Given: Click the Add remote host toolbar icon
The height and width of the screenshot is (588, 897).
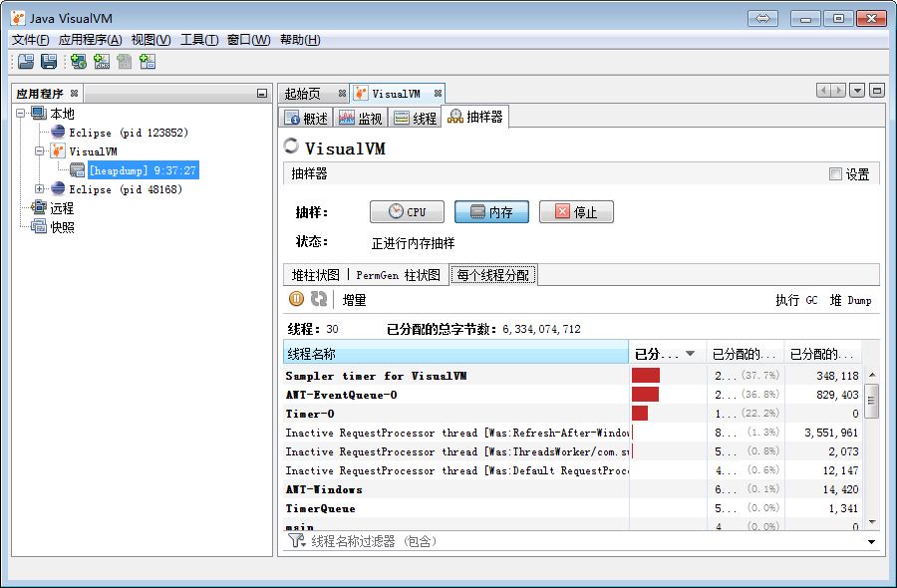Looking at the screenshot, I should 79,61.
